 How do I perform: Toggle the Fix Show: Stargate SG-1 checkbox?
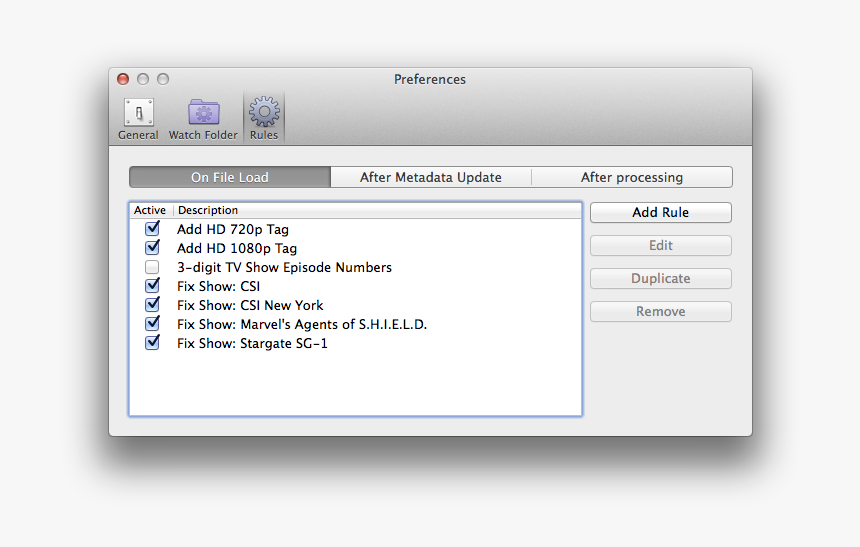coord(152,343)
